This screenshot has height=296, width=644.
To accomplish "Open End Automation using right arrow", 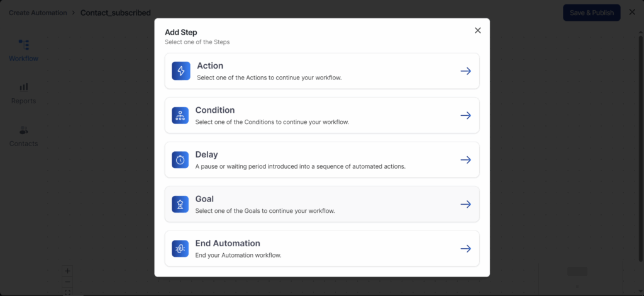I will point(465,249).
